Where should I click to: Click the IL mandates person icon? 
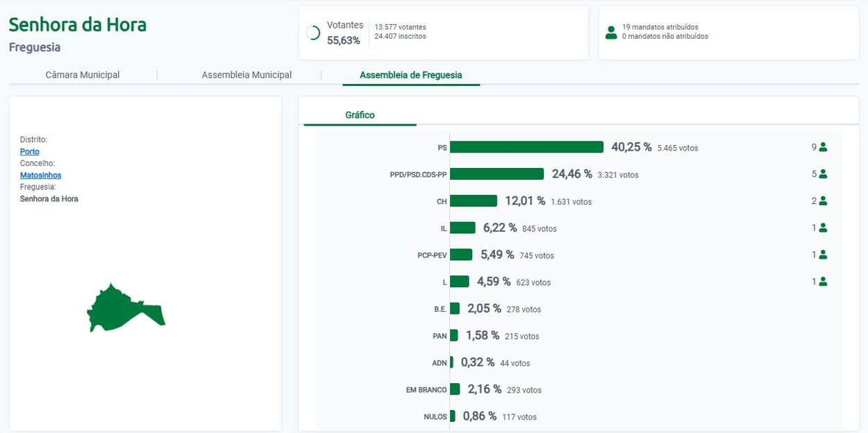pos(823,228)
